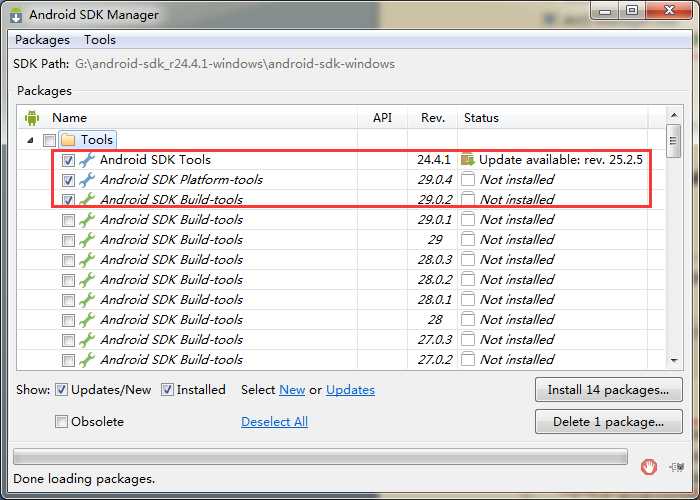The image size is (700, 500).
Task: Click Build-tools 28.0.2 wrench icon
Action: click(87, 280)
